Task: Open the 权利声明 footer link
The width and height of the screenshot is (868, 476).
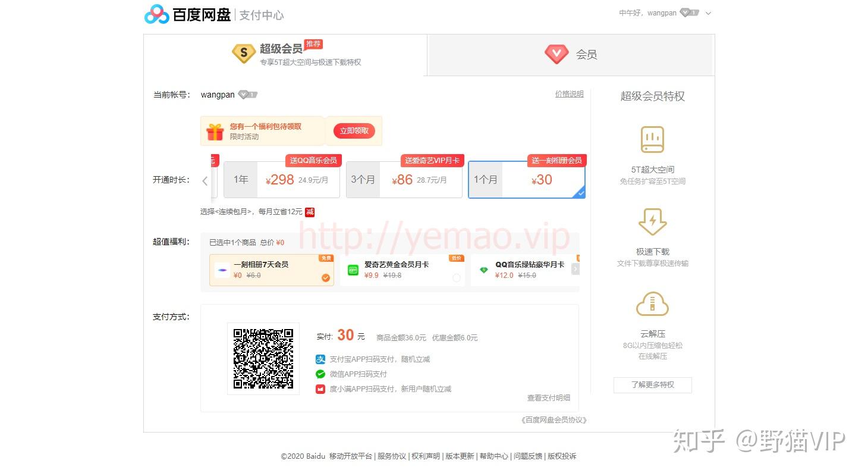Action: [426, 456]
